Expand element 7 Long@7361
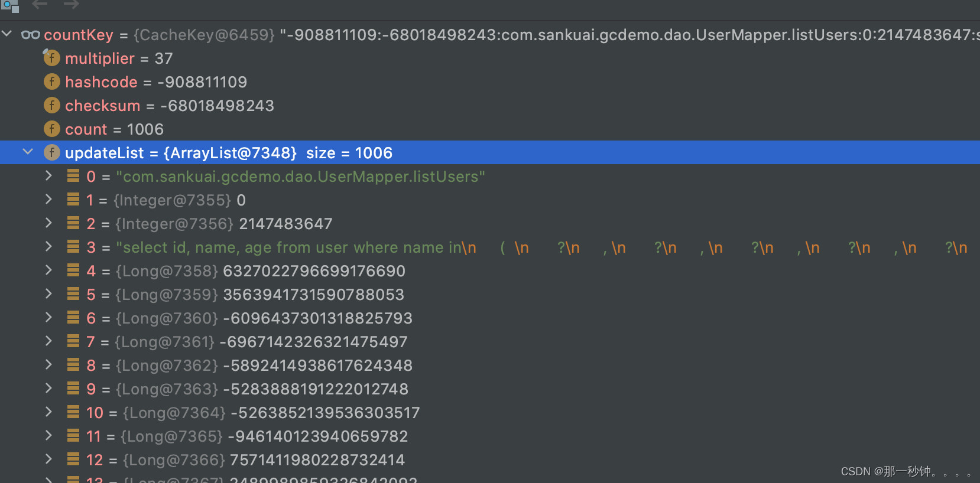980x483 pixels. tap(48, 341)
